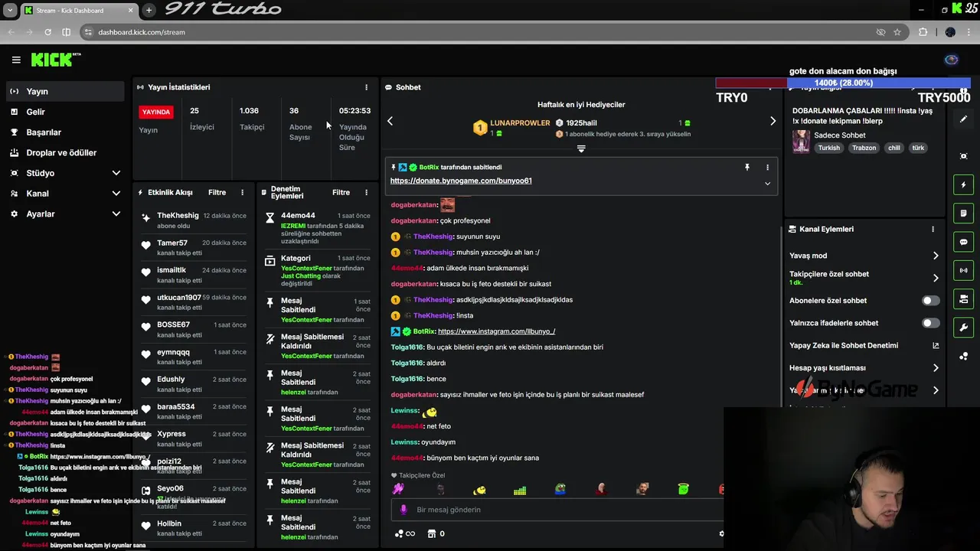Click chat message field Bir mesaj gönderin

pos(559,510)
